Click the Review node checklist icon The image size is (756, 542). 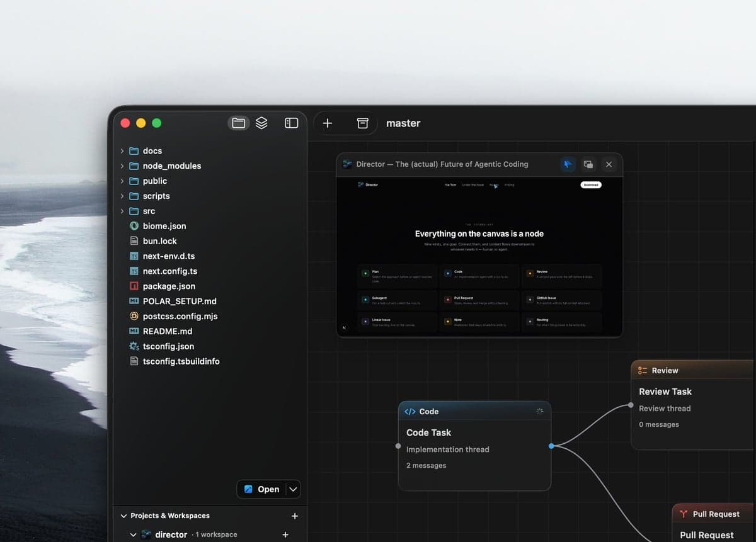click(x=643, y=371)
